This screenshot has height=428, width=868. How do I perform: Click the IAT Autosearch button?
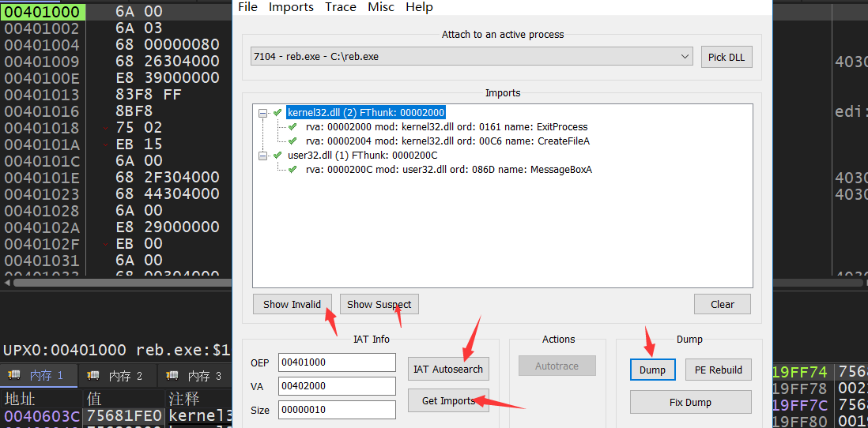[448, 369]
